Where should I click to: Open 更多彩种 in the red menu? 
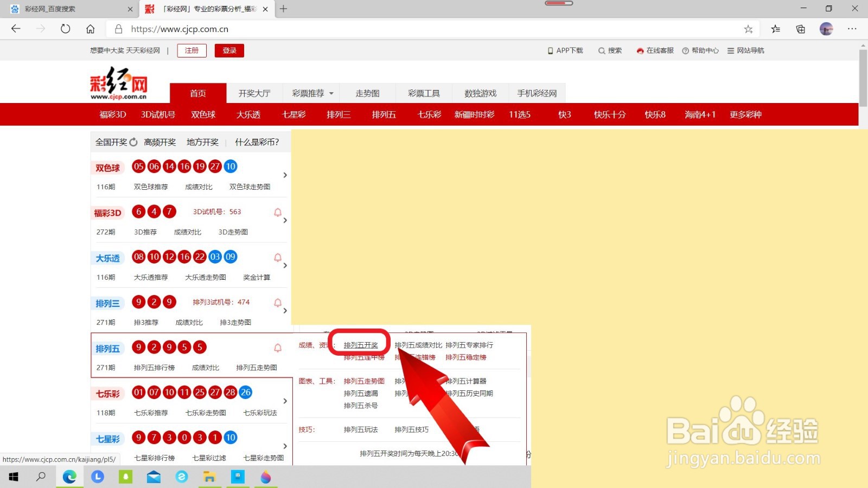coord(745,114)
